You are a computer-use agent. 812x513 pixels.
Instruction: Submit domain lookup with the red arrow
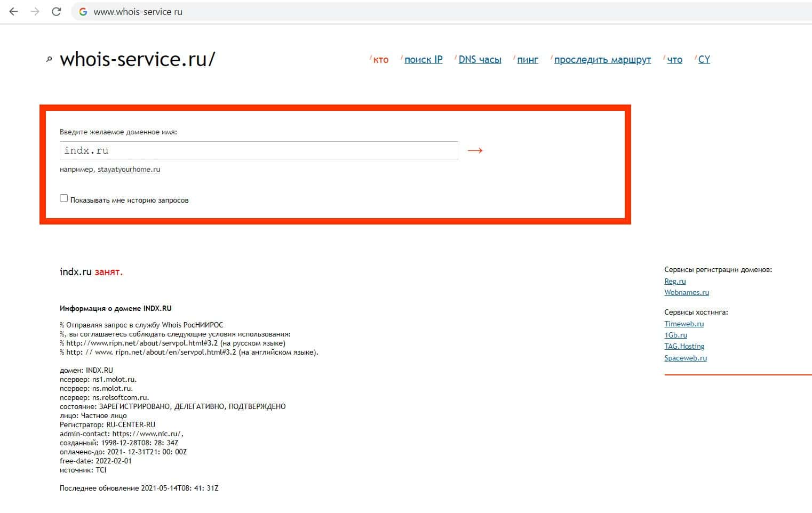tap(475, 151)
